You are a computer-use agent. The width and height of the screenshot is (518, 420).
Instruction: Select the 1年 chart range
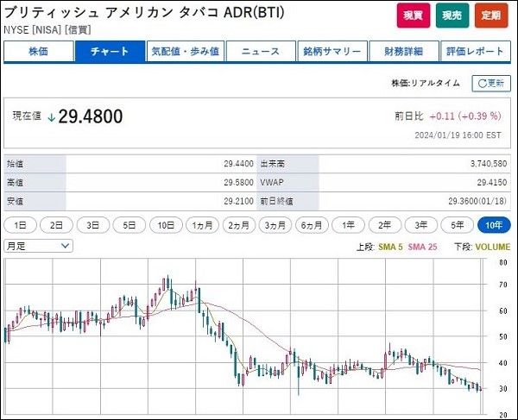pyautogui.click(x=348, y=225)
